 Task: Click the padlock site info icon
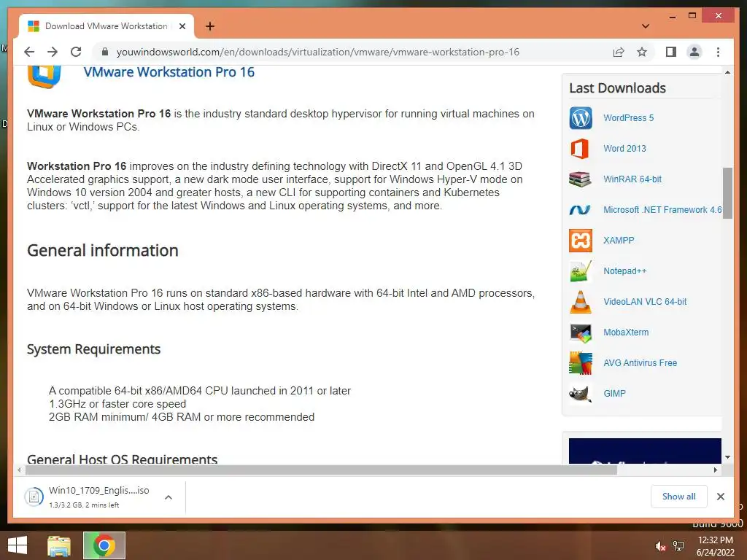(x=105, y=52)
